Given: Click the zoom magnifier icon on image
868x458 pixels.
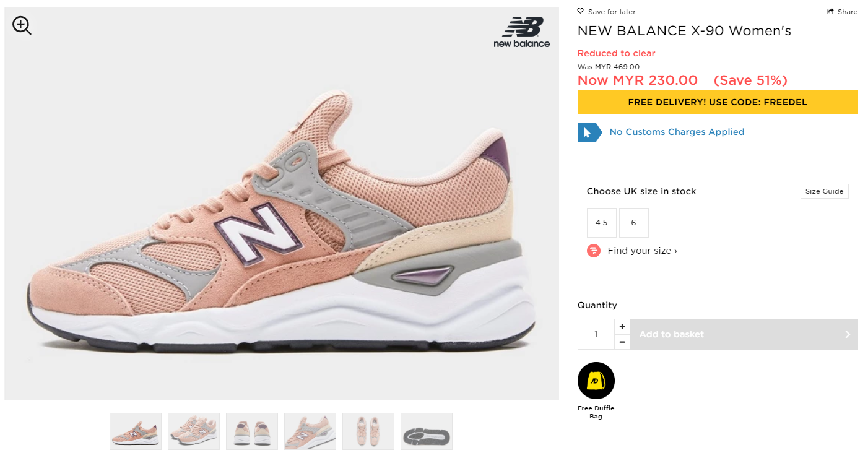Looking at the screenshot, I should pos(22,25).
